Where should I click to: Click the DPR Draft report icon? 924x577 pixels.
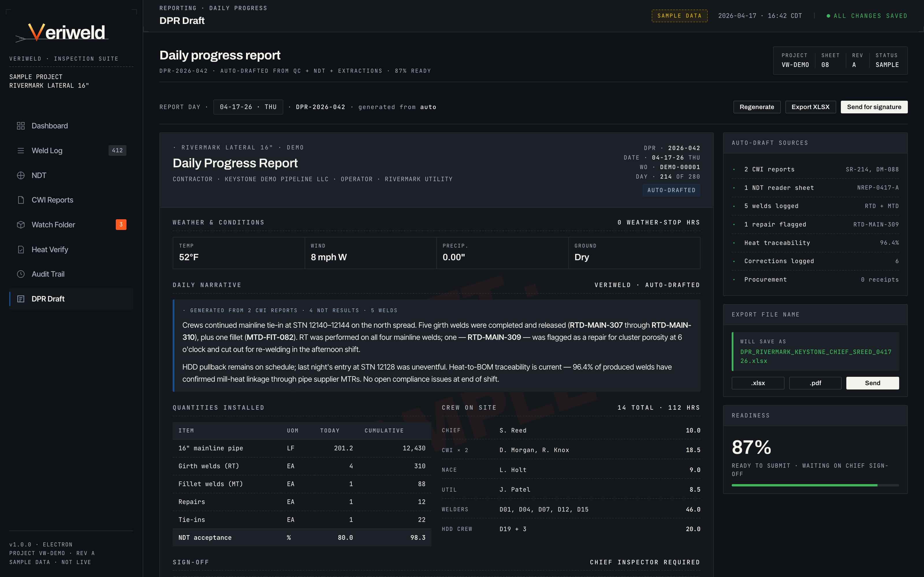[x=21, y=299]
